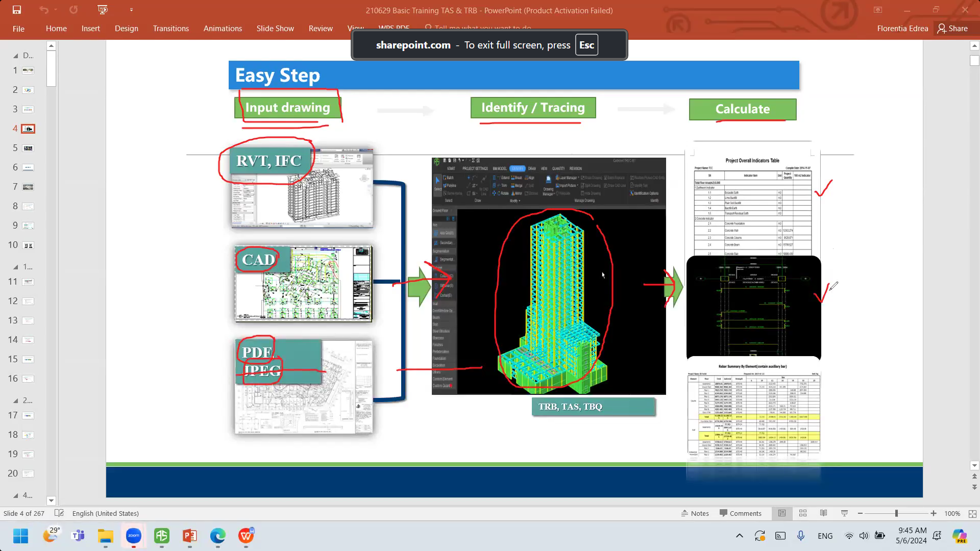This screenshot has width=980, height=551.
Task: Click the Save icon in quick access toolbar
Action: click(17, 10)
